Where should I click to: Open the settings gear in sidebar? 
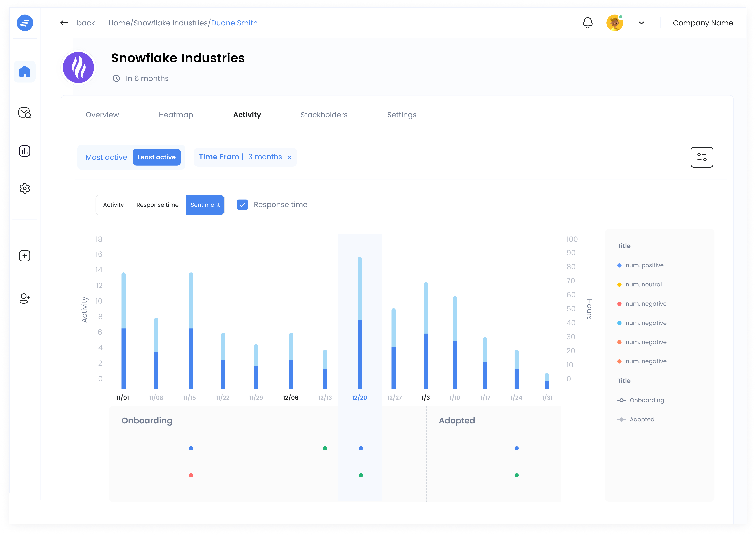(x=25, y=188)
